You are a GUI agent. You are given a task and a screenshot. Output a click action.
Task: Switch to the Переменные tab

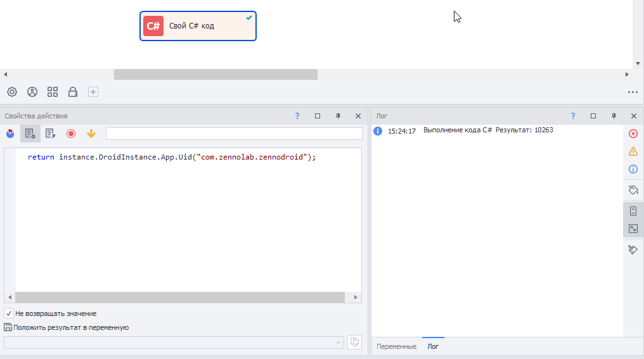click(396, 346)
